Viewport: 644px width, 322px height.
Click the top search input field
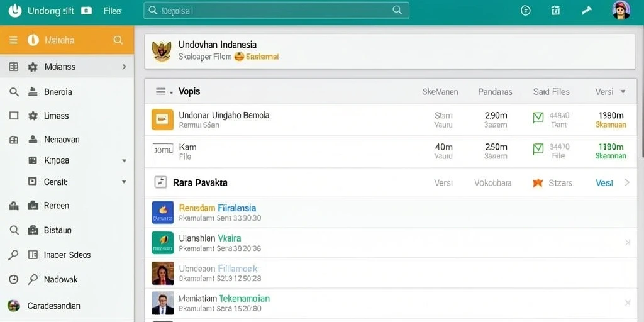[x=276, y=11]
